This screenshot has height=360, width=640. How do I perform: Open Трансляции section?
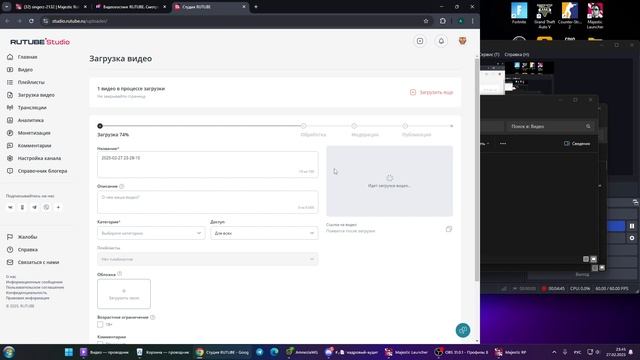pos(27,108)
